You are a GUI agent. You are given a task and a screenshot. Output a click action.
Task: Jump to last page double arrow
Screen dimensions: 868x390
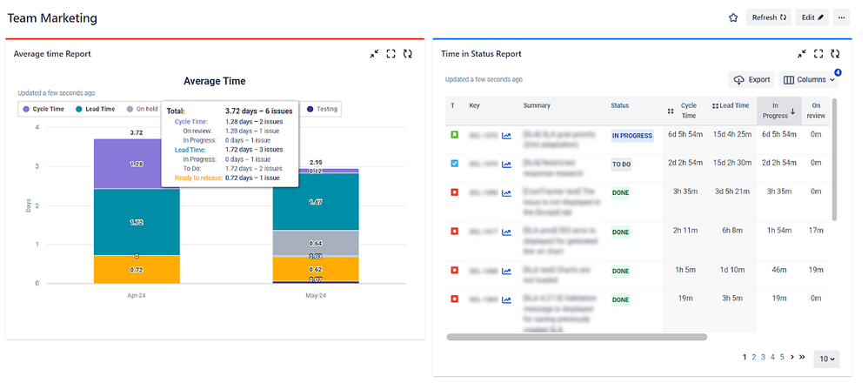click(x=802, y=357)
